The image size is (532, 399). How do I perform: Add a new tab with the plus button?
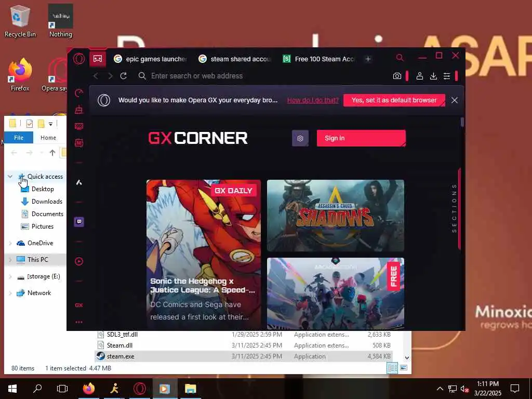[368, 59]
